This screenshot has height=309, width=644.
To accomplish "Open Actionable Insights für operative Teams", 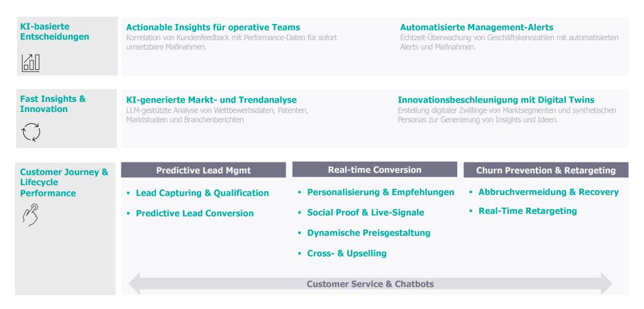I will coord(213,28).
